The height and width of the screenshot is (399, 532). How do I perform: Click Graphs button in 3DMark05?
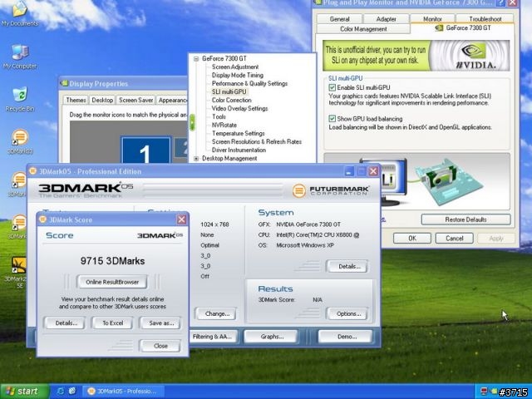coord(272,337)
